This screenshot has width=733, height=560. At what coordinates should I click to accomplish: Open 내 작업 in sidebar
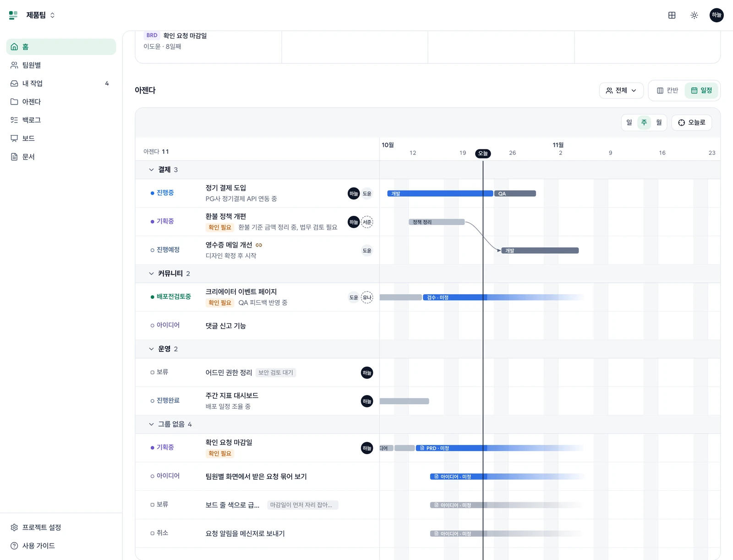[61, 83]
